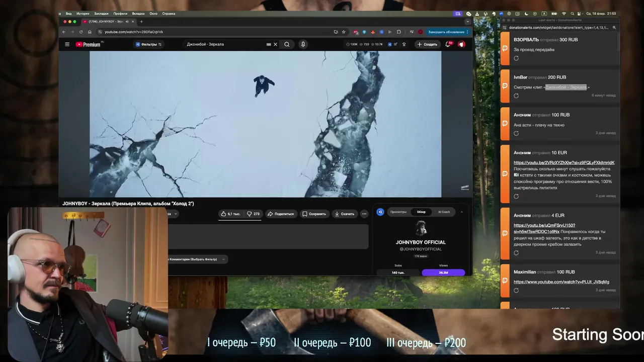Open the Профили menu
This screenshot has height=362, width=644.
(x=120, y=14)
